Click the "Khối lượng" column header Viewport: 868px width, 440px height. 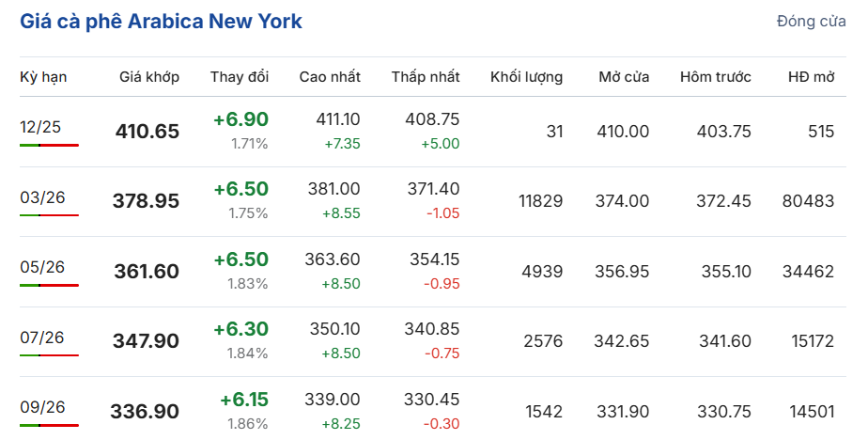coord(526,77)
